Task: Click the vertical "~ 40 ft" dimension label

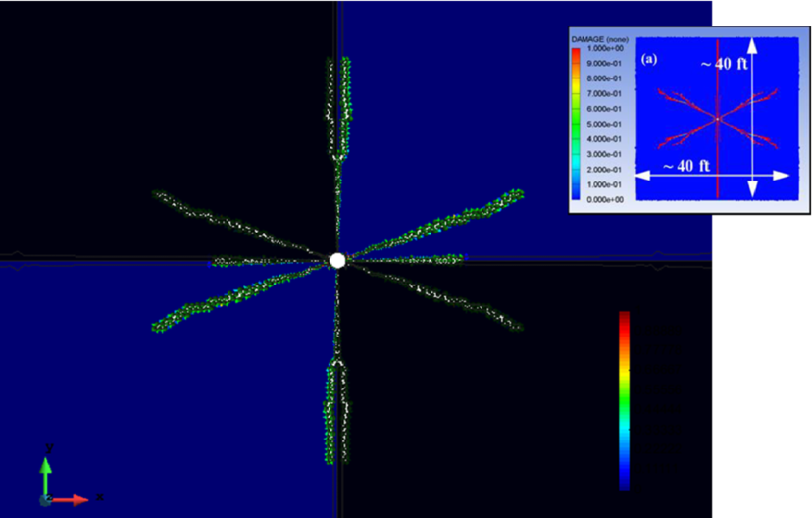Action: tap(723, 64)
